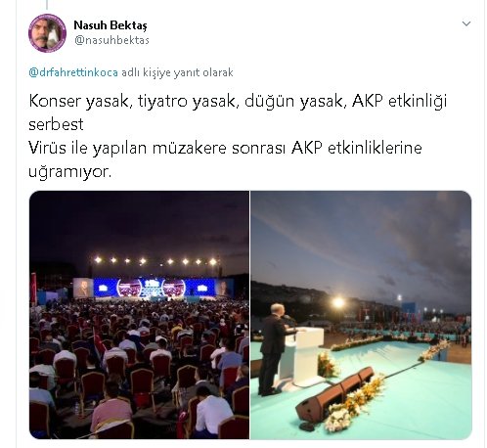Click the word 'serbest' in the tweet
Image resolution: width=487 pixels, height=448 pixels.
tap(56, 124)
